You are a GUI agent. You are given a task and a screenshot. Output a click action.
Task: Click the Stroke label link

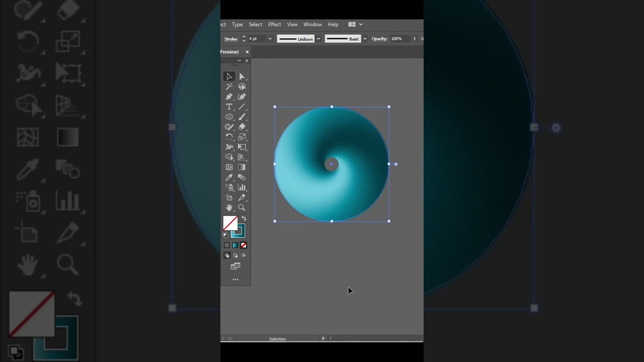(x=231, y=39)
